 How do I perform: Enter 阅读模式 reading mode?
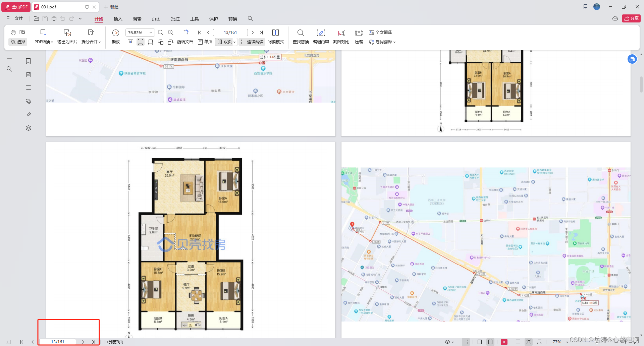(x=276, y=37)
